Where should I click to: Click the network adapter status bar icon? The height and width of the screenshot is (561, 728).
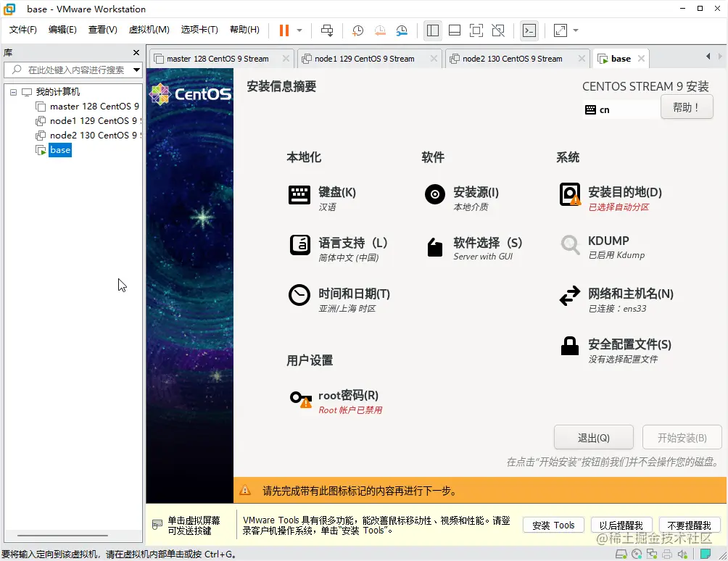pos(652,554)
